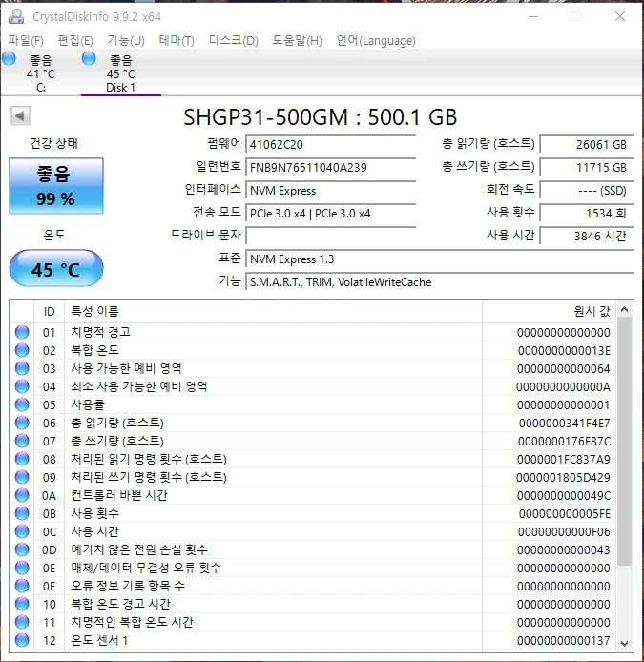Click total host writes value 11715 GB
Viewport: 644px width, 662px height.
click(x=587, y=168)
